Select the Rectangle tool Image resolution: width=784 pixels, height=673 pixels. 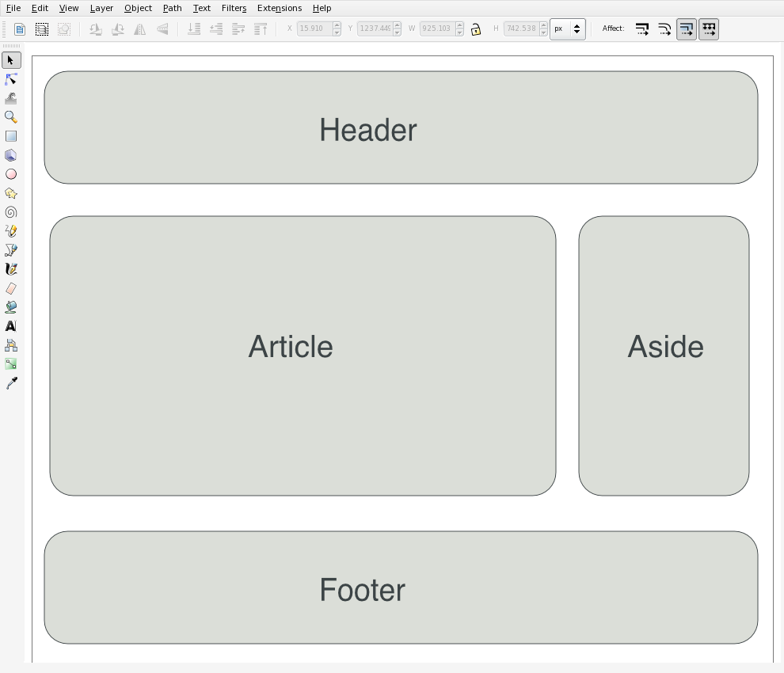11,136
